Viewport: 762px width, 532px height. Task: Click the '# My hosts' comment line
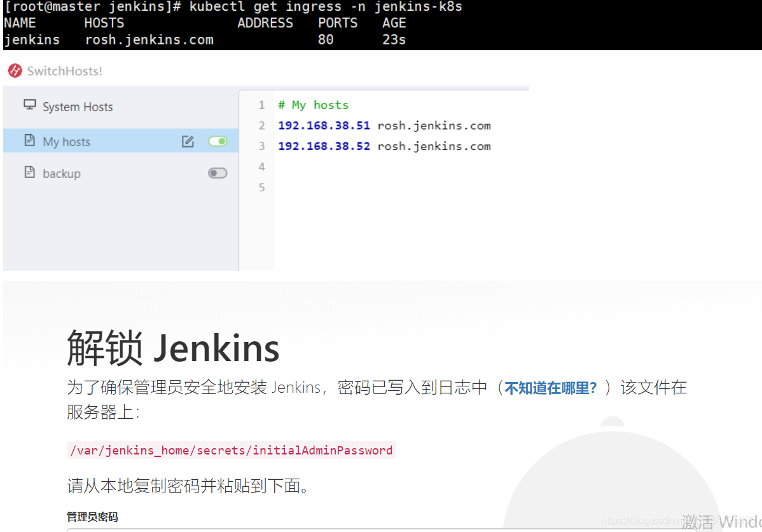[x=313, y=105]
